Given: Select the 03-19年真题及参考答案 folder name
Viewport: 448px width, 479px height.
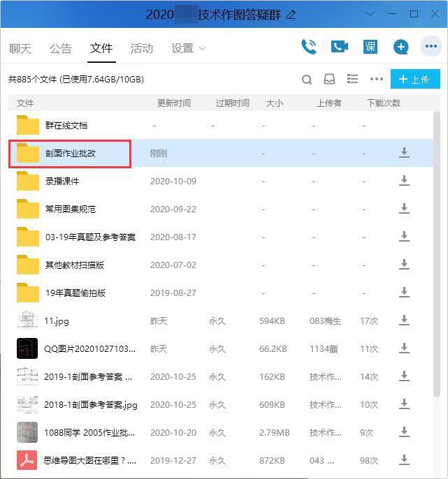Looking at the screenshot, I should tap(91, 237).
